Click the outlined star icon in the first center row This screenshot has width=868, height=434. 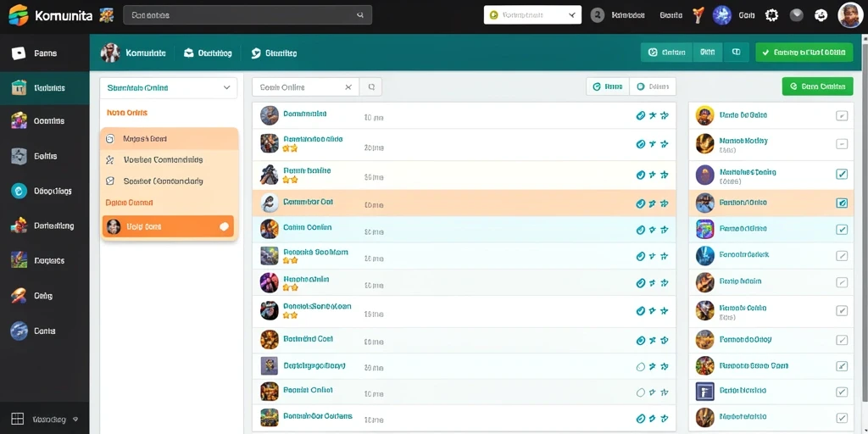coord(665,115)
